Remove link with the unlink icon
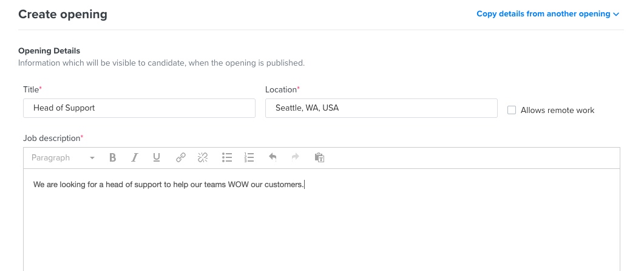This screenshot has height=271, width=644. [203, 158]
